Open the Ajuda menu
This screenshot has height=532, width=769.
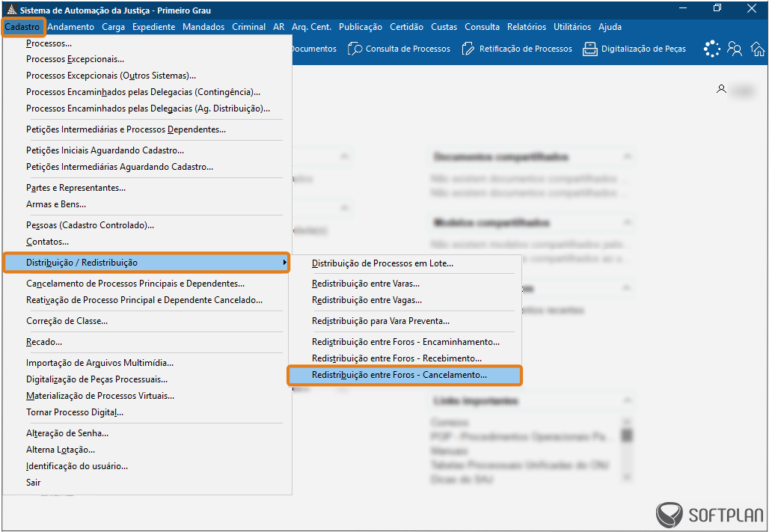click(610, 27)
